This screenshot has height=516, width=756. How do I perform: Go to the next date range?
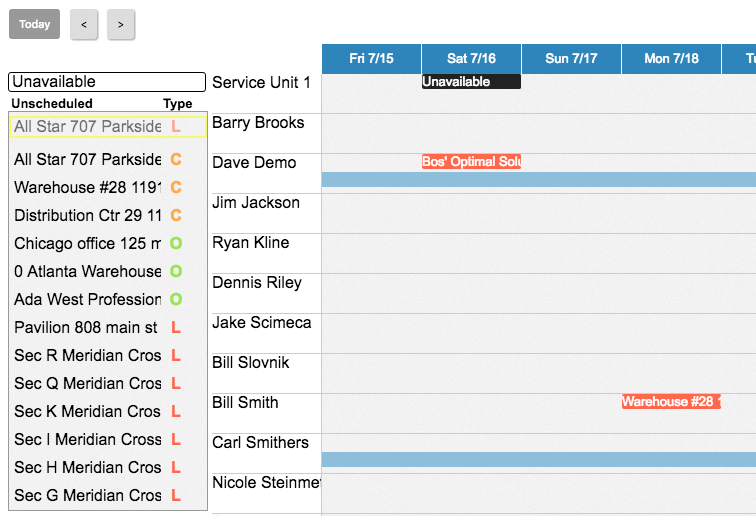(121, 24)
